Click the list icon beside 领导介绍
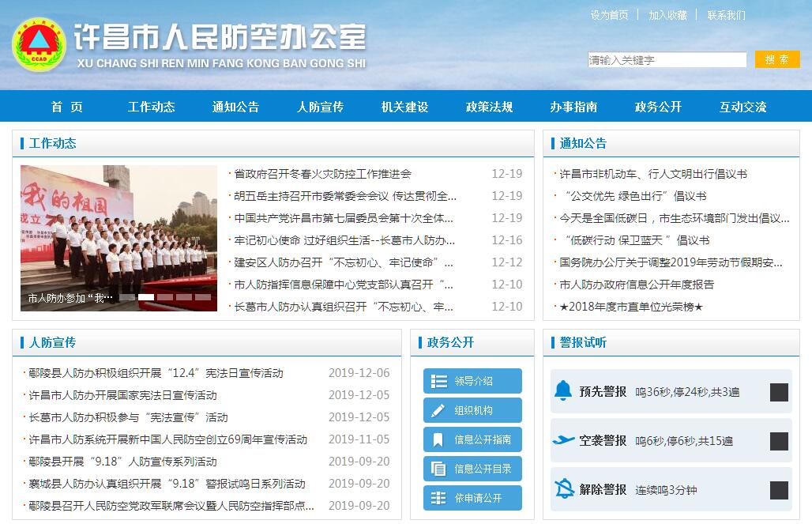 pos(438,381)
